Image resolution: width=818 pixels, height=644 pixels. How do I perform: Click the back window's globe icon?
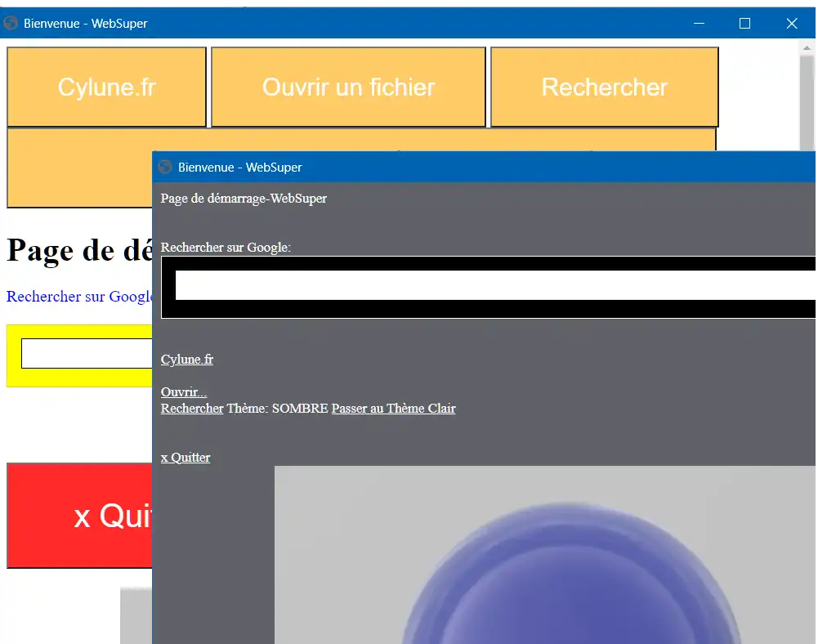coord(11,23)
